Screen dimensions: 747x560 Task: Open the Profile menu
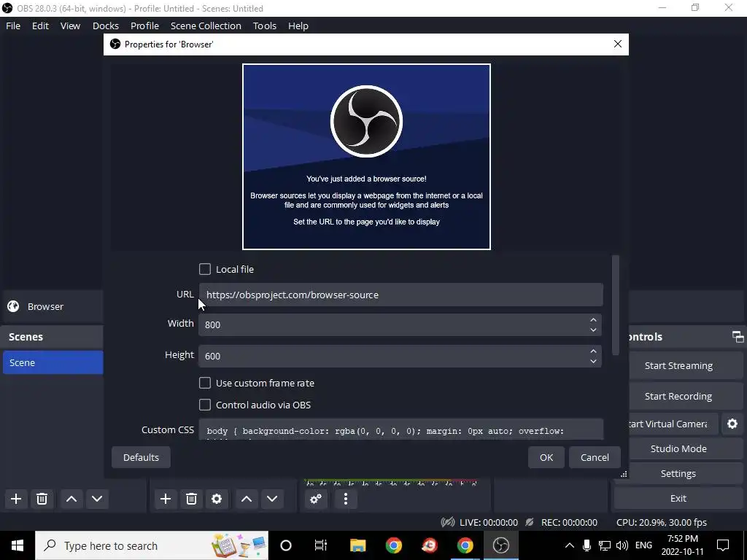[x=145, y=26]
